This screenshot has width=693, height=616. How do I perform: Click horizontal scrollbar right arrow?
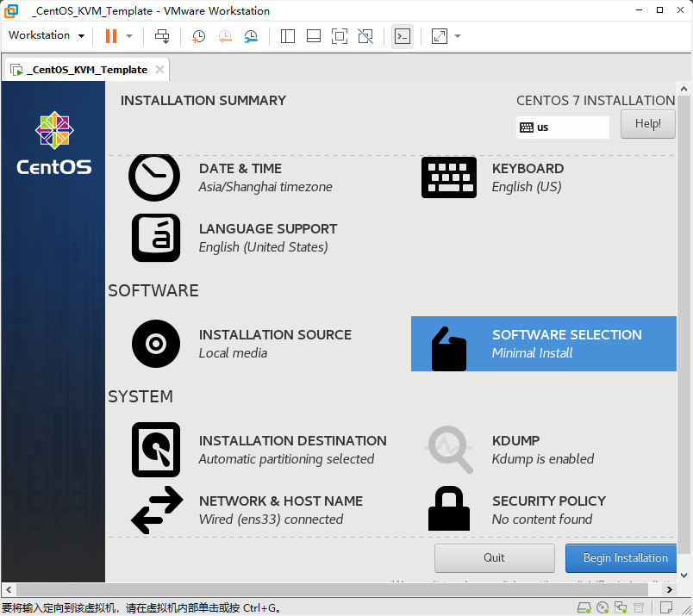pos(670,589)
